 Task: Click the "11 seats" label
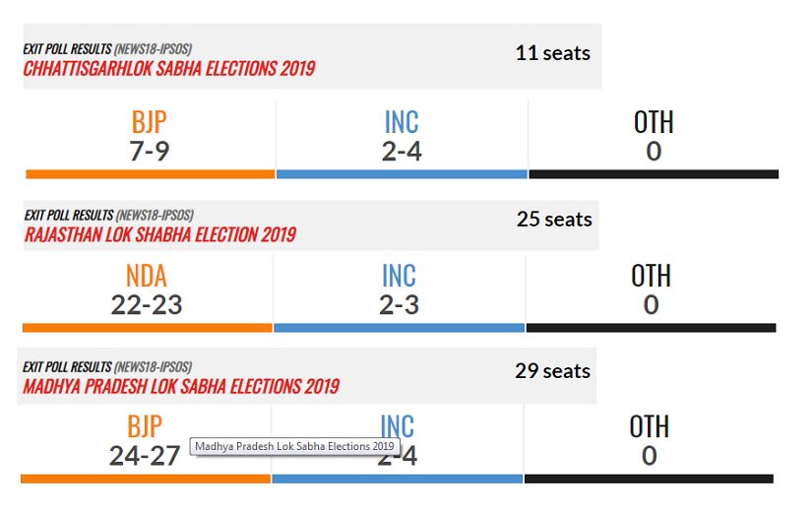(552, 53)
